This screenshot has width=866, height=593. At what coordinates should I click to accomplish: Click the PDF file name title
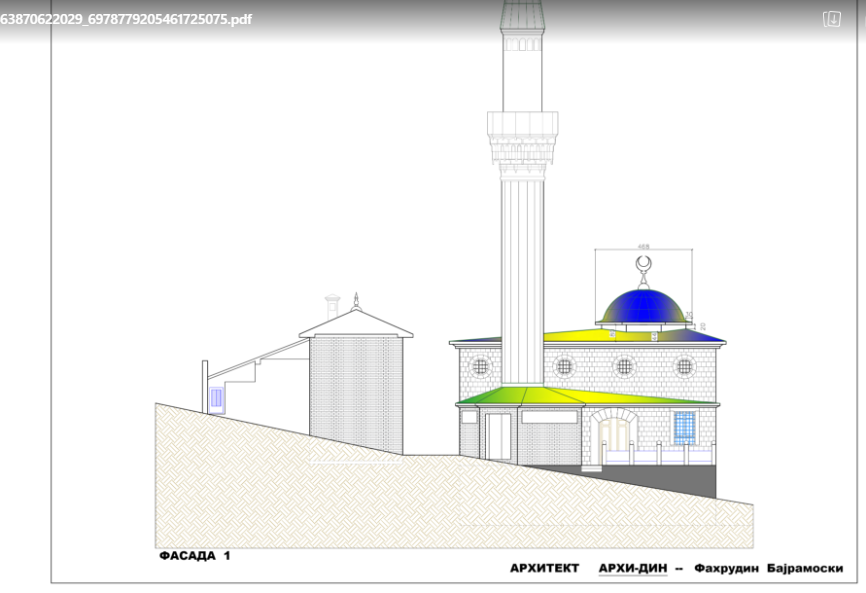click(x=126, y=19)
